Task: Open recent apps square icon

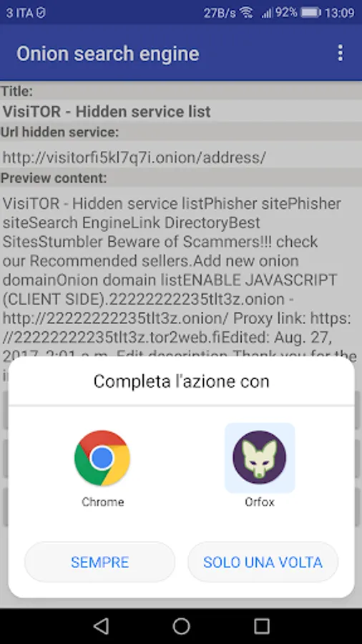Action: coord(261,626)
